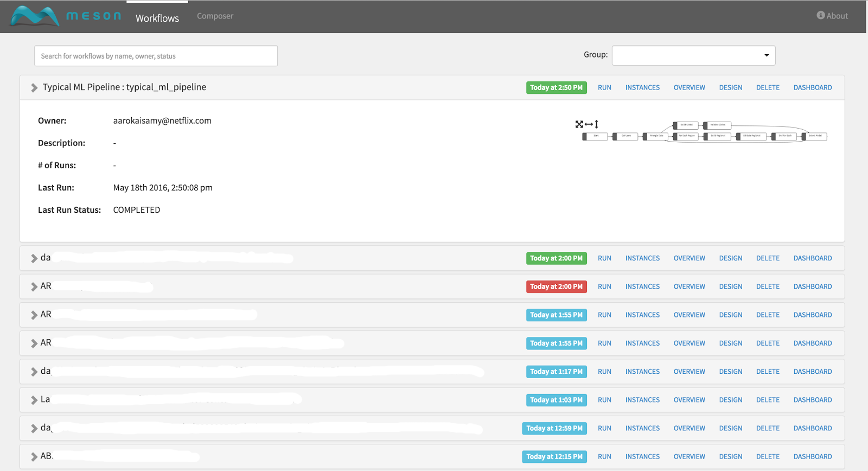
Task: Click the Meson wave logo
Action: click(35, 16)
